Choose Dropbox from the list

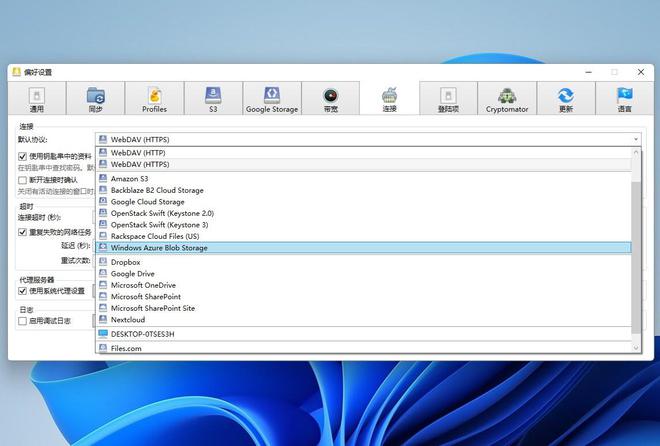pos(364,262)
